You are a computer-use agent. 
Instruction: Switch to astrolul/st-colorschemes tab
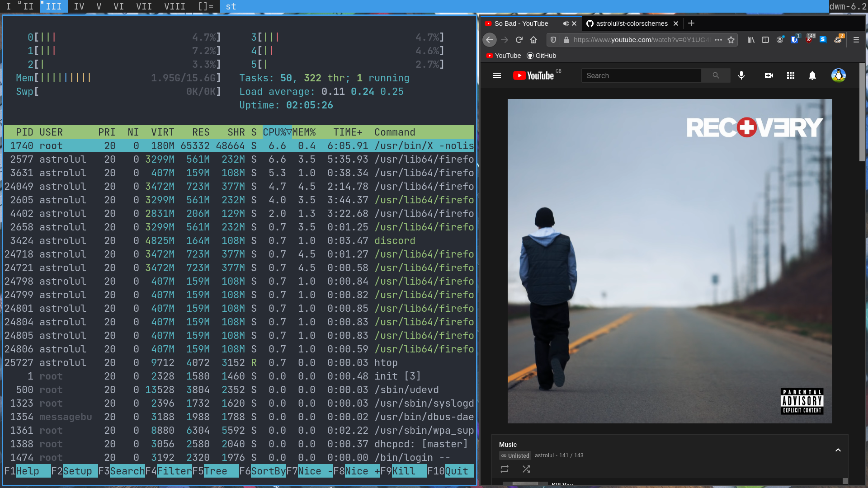pyautogui.click(x=631, y=23)
